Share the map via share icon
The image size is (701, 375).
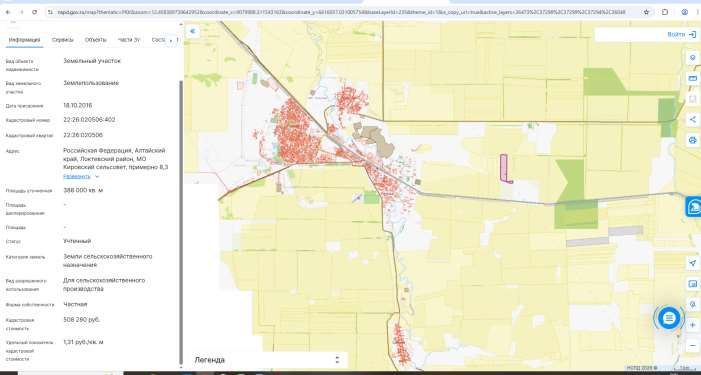pyautogui.click(x=693, y=119)
